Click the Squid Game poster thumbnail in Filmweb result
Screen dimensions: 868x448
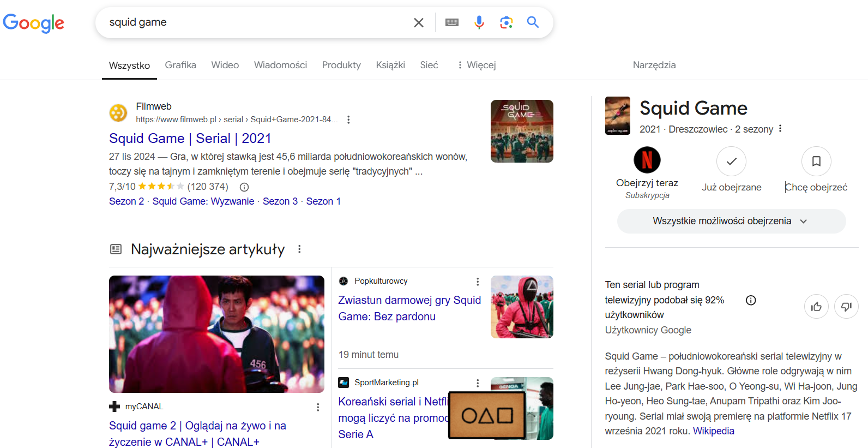(x=522, y=131)
